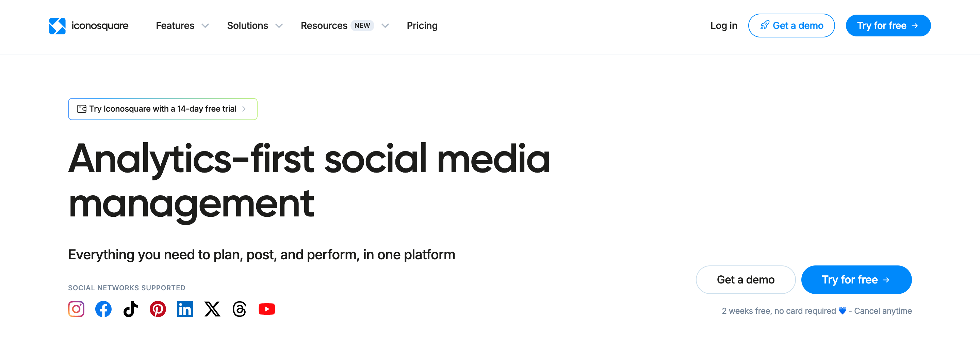The image size is (980, 341).
Task: Click the TikTok icon
Action: 130,309
